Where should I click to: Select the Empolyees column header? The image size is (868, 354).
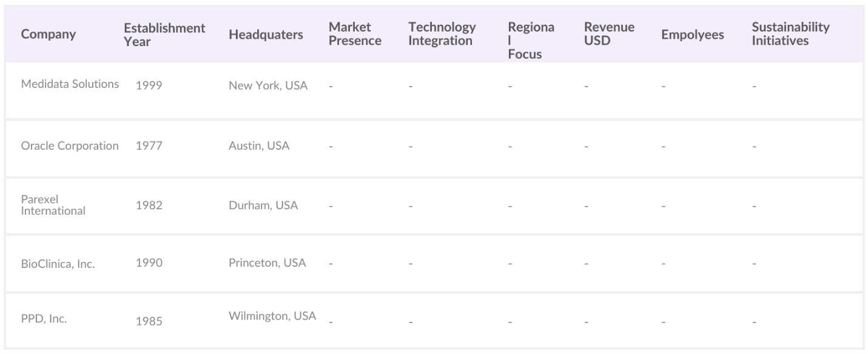(692, 35)
